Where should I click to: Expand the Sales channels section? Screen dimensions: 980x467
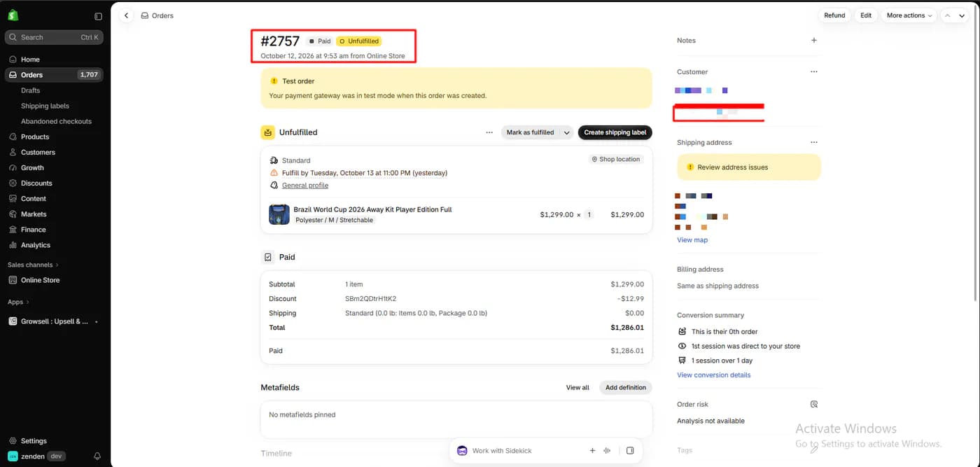tap(33, 265)
